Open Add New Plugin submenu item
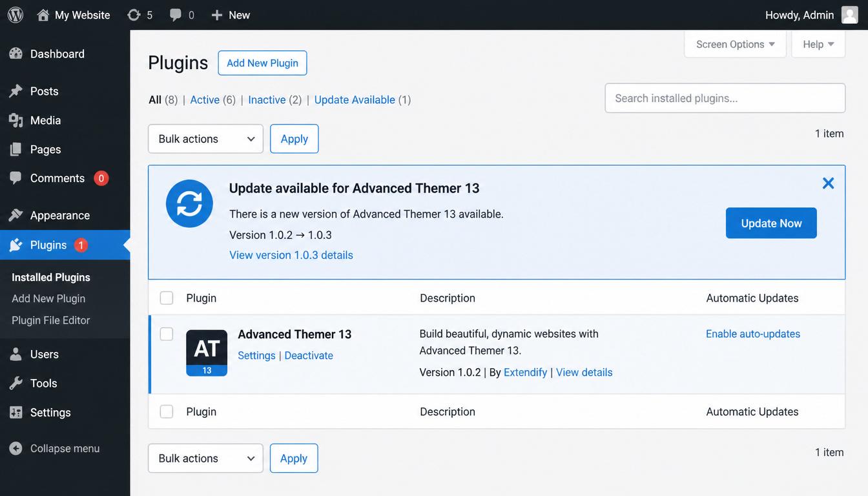The width and height of the screenshot is (868, 496). 48,298
